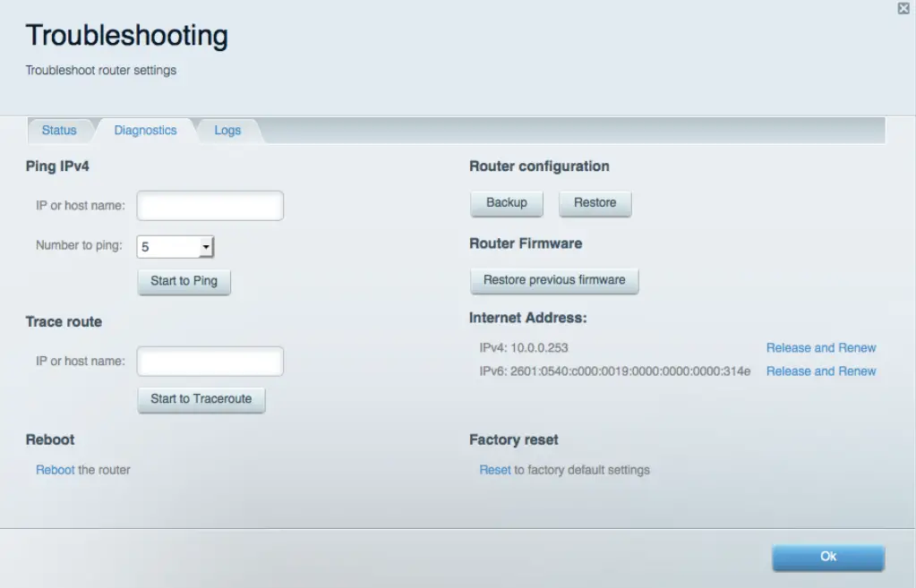Reboot the router via the link
916x588 pixels.
[x=56, y=469]
